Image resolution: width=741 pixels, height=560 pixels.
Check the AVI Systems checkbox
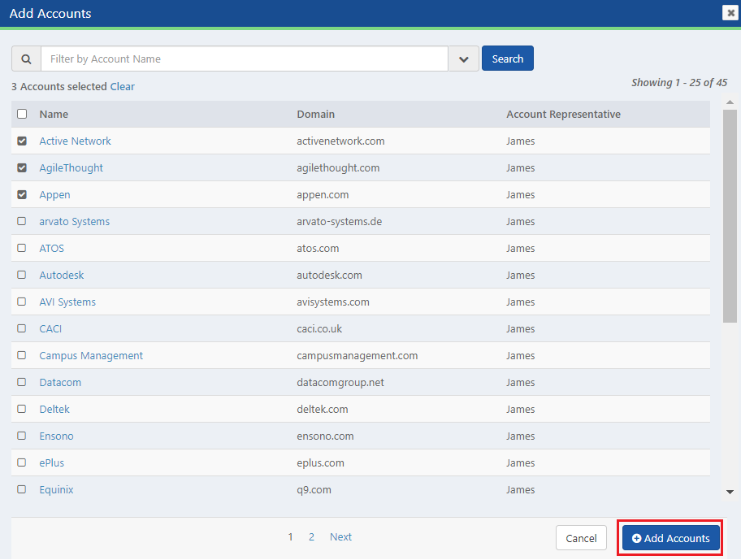coord(22,302)
